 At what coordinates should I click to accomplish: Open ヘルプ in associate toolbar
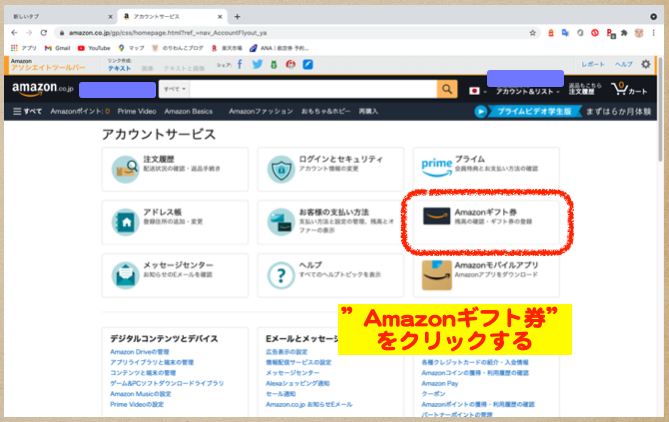coord(623,64)
